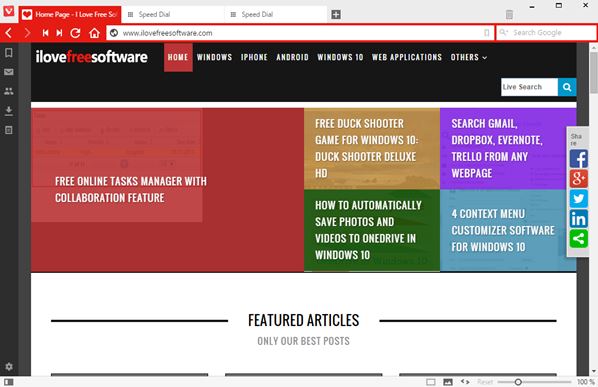
Task: Open the Downloads panel in sidebar
Action: pyautogui.click(x=9, y=111)
